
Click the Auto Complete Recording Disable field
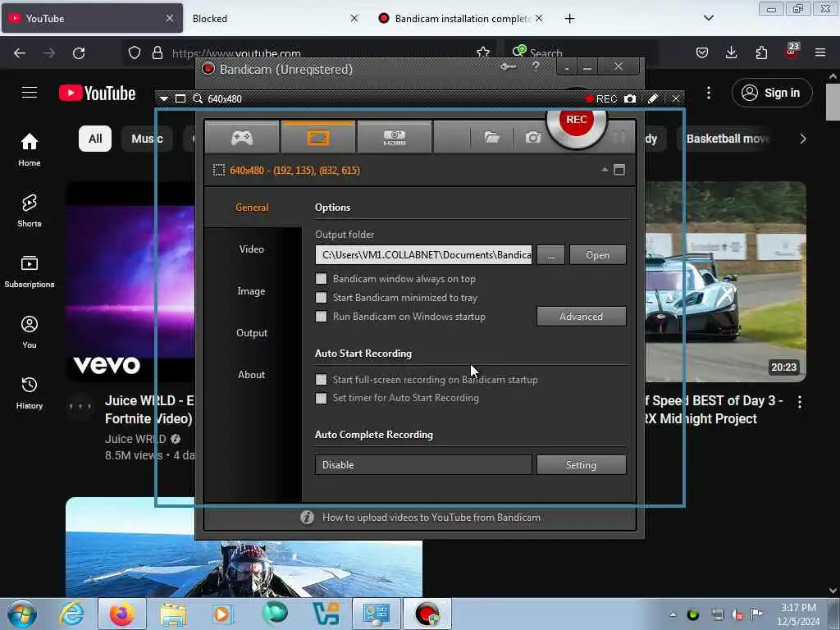(423, 465)
